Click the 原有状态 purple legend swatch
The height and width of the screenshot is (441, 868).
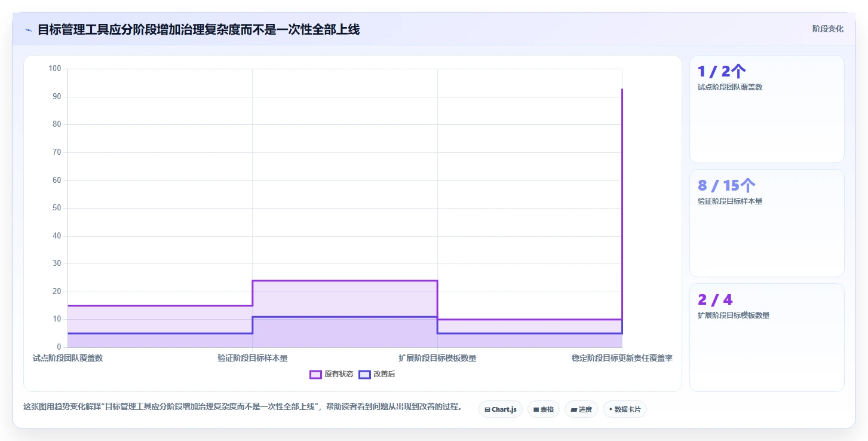pyautogui.click(x=315, y=374)
